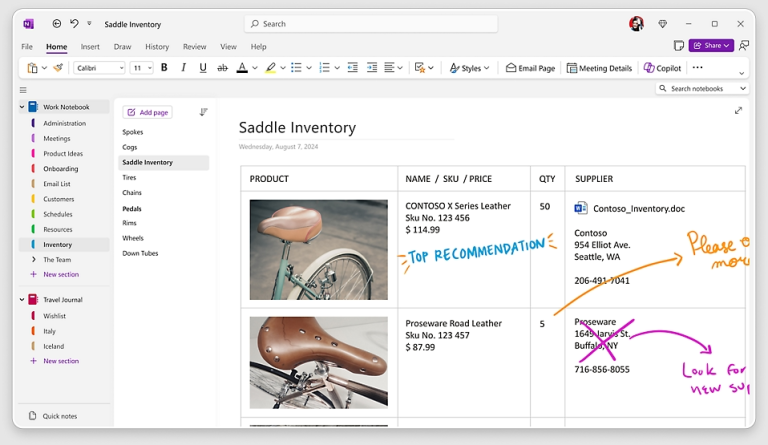
Task: Switch to the View tab
Action: (228, 47)
